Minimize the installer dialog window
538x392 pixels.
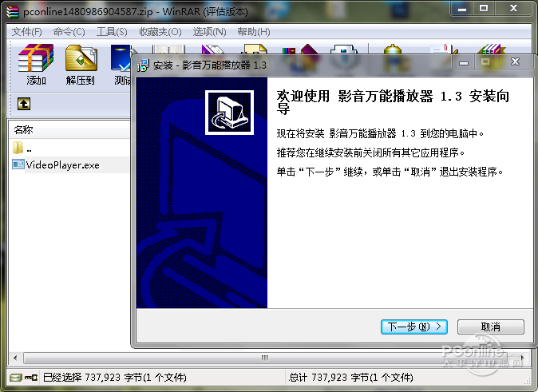[464, 62]
